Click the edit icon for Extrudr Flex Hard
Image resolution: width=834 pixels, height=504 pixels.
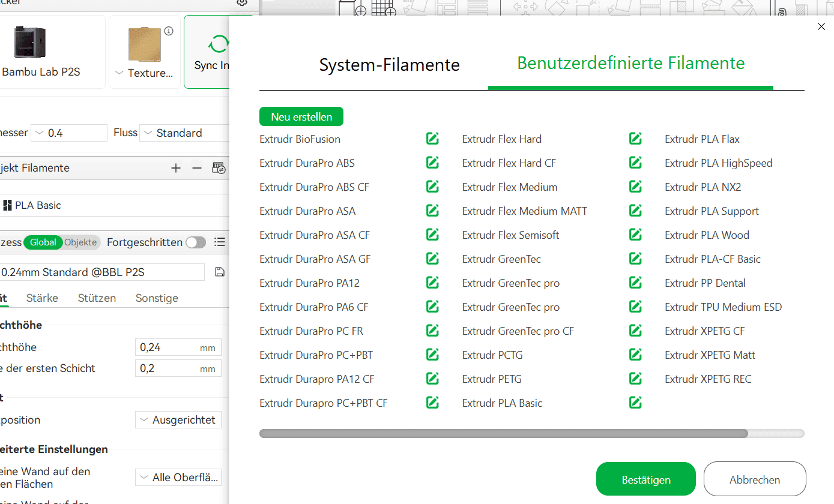click(635, 139)
